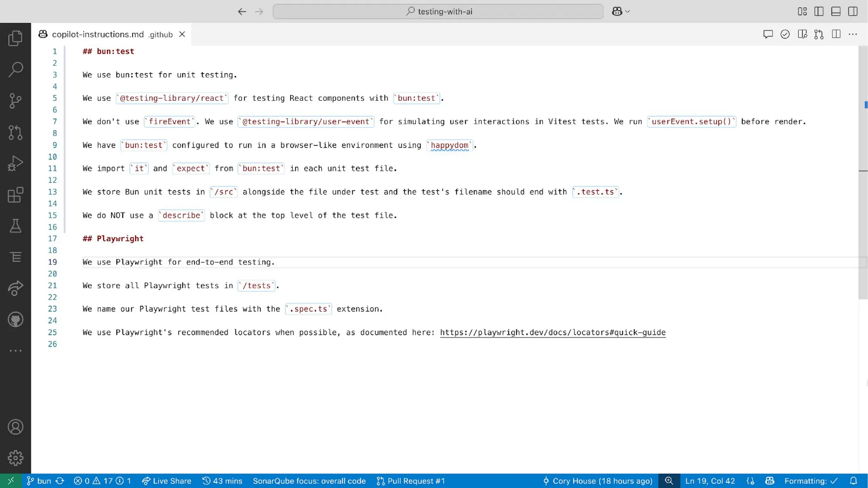Open editor More Actions ellipsis menu
This screenshot has width=868, height=488.
point(853,34)
